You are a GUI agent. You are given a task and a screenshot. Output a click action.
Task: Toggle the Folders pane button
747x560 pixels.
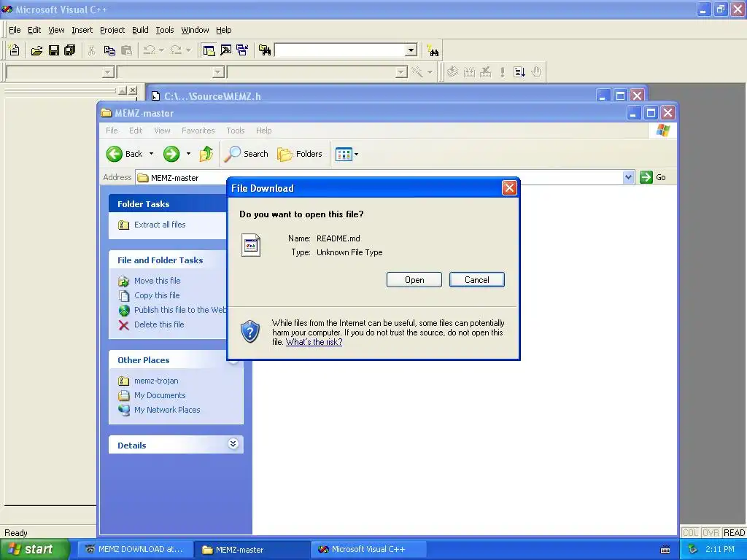click(x=300, y=154)
